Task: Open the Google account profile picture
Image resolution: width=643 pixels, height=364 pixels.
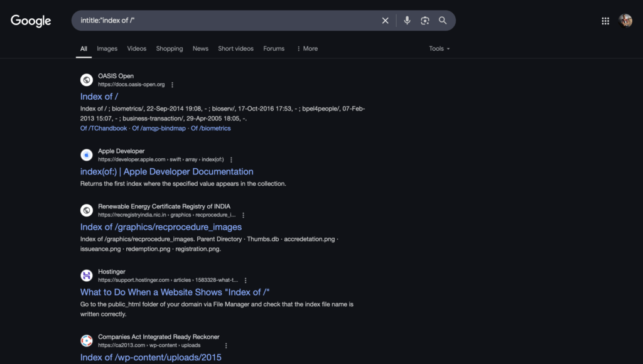Action: coord(625,21)
